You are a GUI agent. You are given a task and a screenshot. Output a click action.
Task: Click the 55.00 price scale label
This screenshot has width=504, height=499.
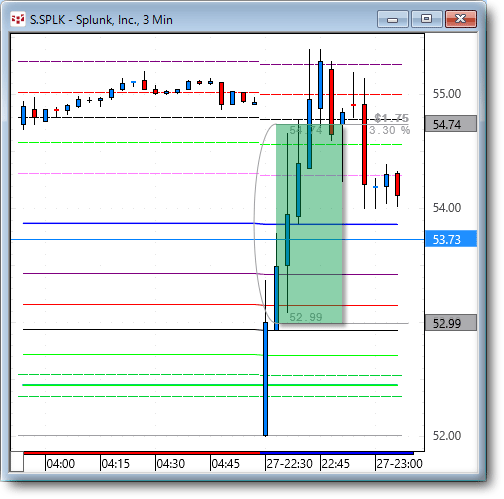[447, 94]
